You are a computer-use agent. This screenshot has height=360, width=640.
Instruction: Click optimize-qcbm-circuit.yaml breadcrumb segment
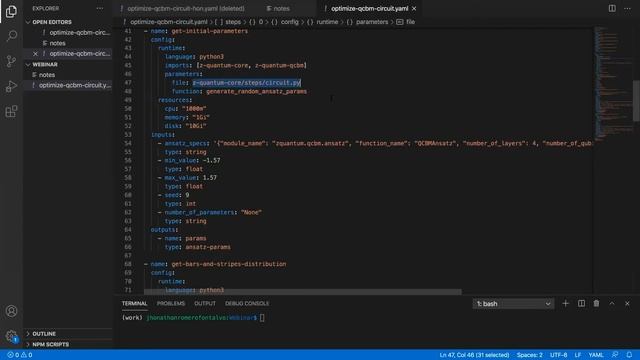click(169, 22)
